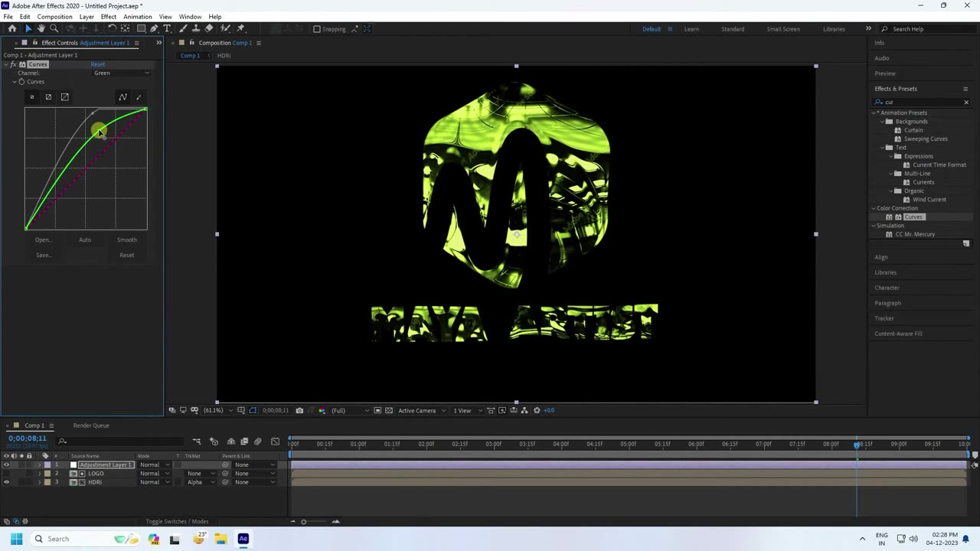Toggle the Snapping checkbox

[x=317, y=29]
